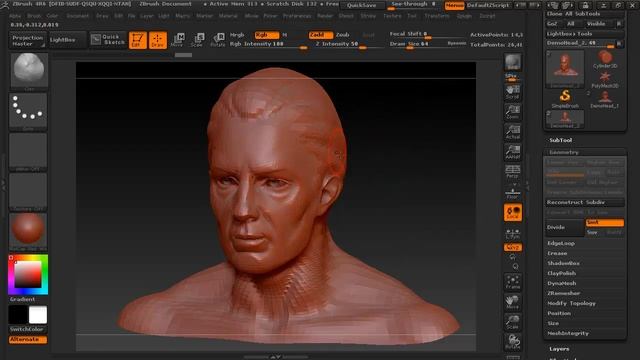Select the DemoHead_1 tool
This screenshot has width=640, height=360.
point(604,100)
